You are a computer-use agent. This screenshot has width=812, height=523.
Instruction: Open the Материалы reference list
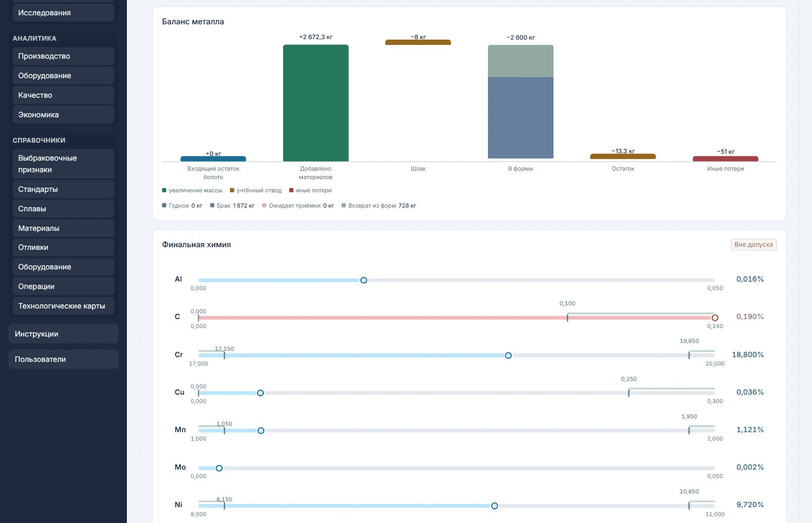point(63,228)
